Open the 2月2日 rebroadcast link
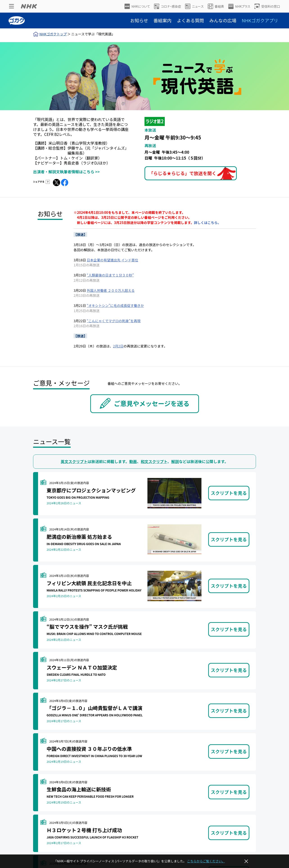The image size is (289, 868). 118,346
